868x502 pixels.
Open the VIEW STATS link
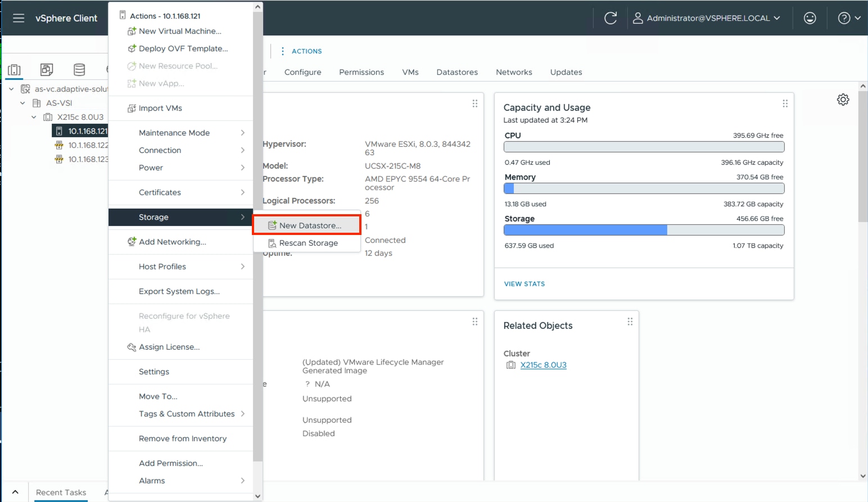[x=524, y=283]
